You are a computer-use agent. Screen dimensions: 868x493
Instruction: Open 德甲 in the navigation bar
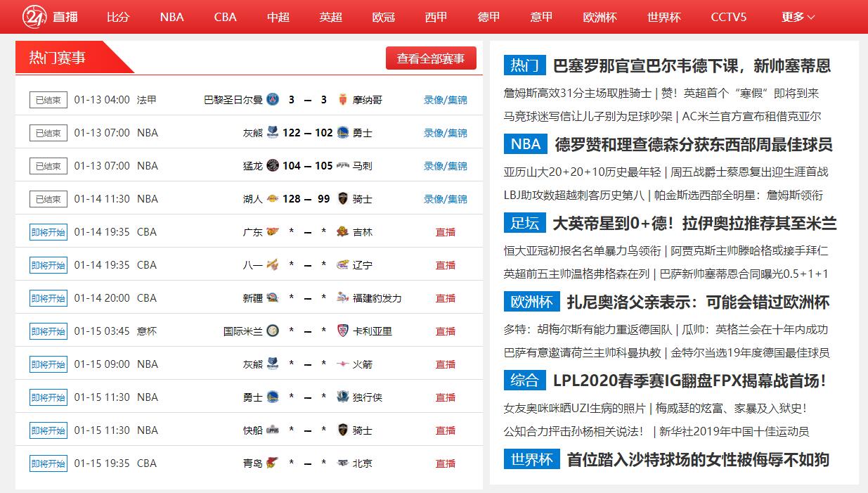click(489, 17)
